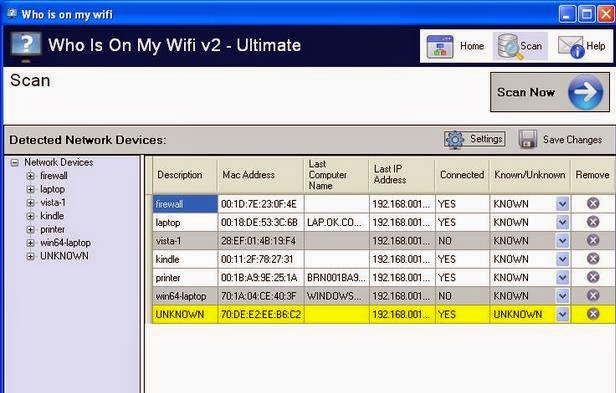This screenshot has height=393, width=616.
Task: Open the Help envelope icon
Action: click(571, 46)
